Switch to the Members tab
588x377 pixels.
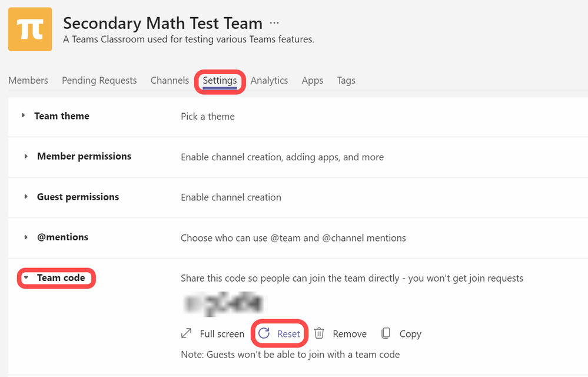[x=28, y=80]
